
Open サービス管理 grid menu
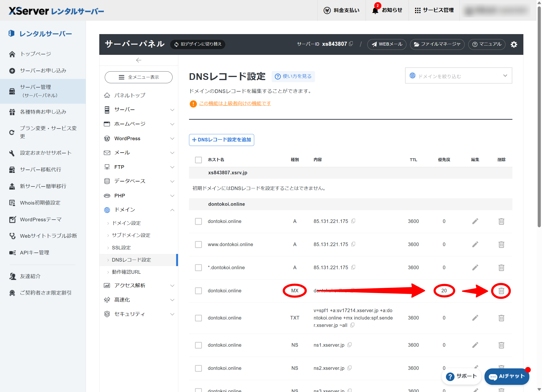434,10
